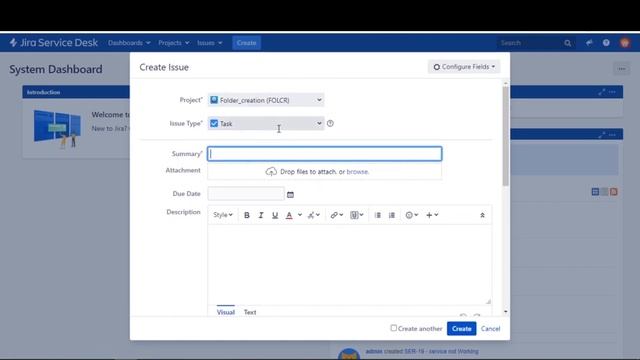Switch to the Visual editor tab

(226, 312)
